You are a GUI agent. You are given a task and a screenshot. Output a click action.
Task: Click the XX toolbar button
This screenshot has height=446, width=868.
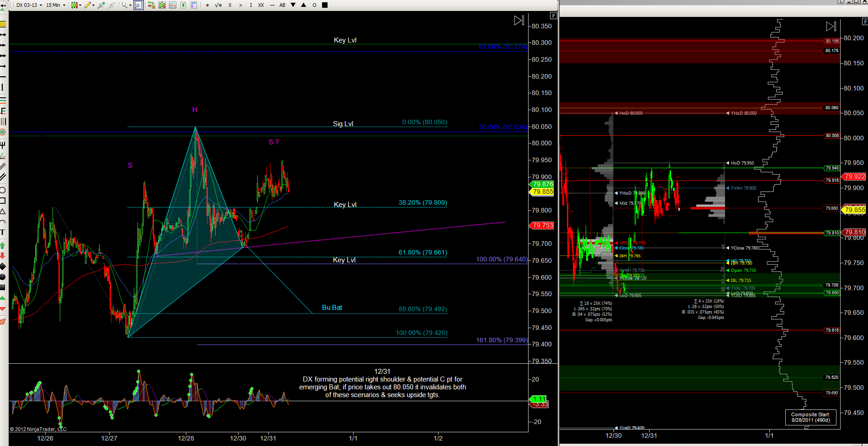click(x=261, y=5)
